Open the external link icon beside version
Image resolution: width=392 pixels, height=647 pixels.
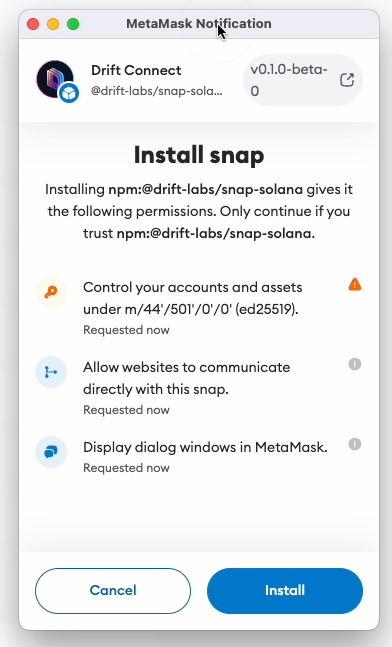[x=347, y=80]
